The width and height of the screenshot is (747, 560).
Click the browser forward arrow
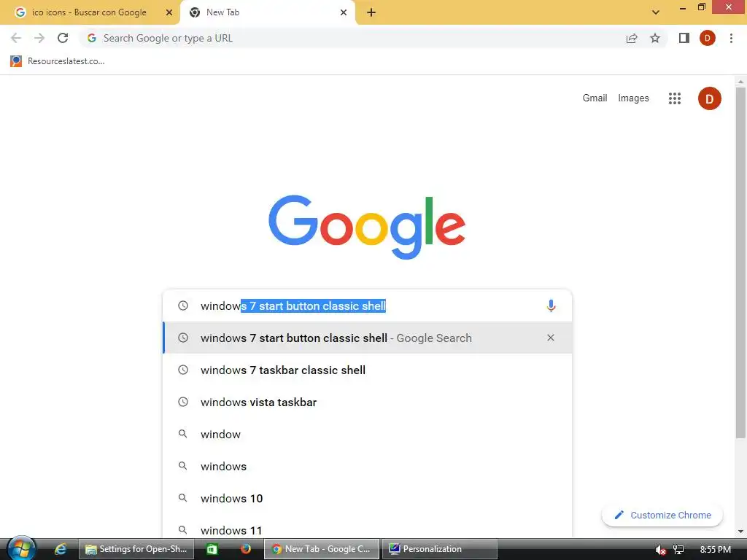(x=39, y=38)
